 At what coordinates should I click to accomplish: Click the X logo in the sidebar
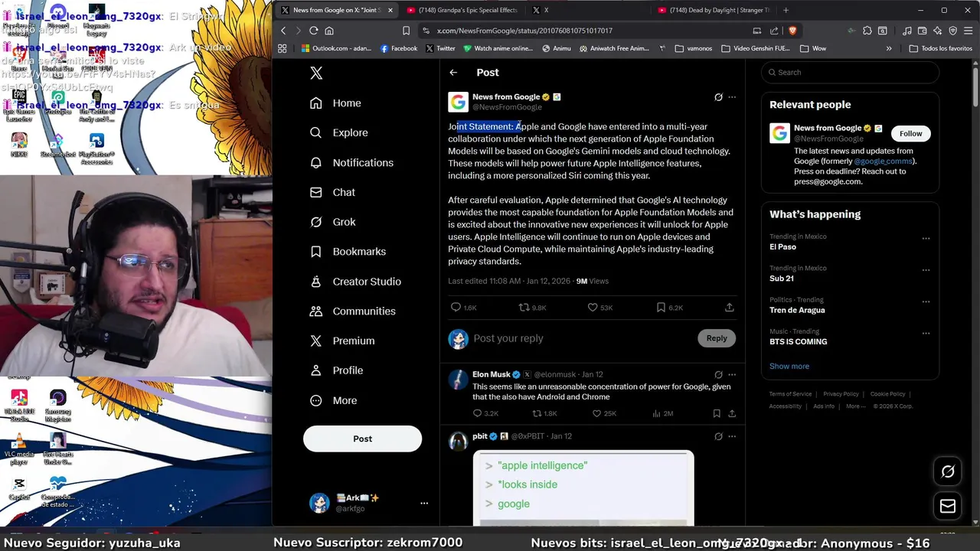click(316, 73)
